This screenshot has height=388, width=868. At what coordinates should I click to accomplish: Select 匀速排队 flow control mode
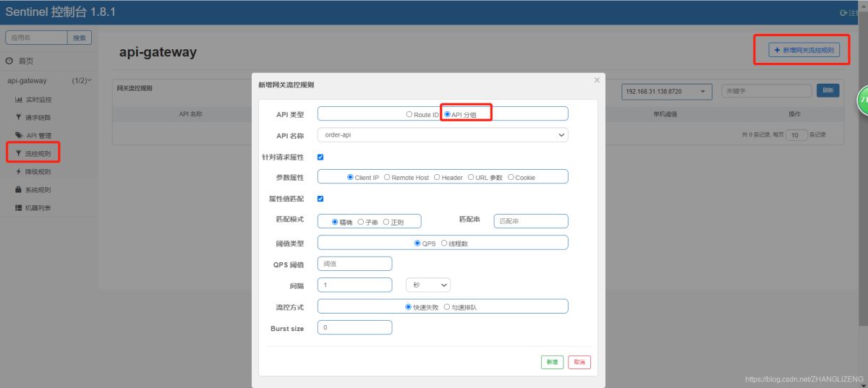(447, 307)
